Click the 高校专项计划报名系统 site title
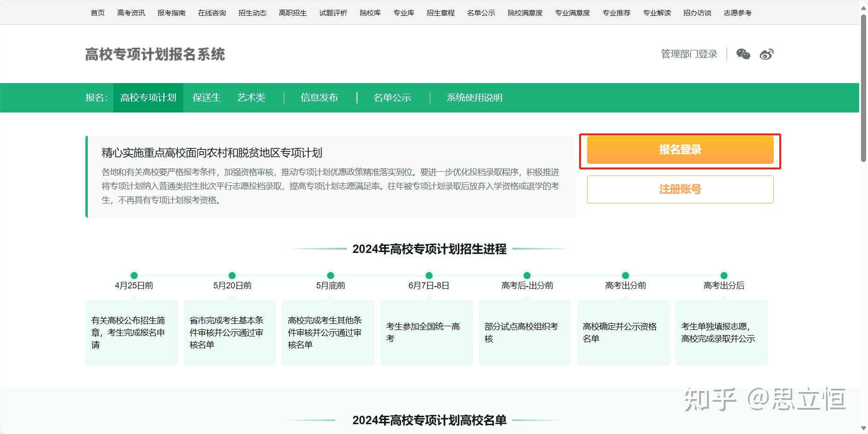This screenshot has height=434, width=868. (155, 54)
